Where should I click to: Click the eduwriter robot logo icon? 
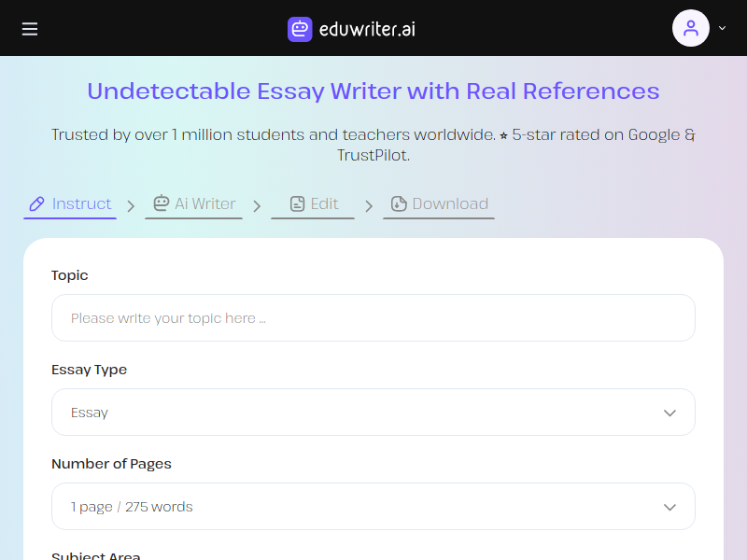[x=300, y=29]
